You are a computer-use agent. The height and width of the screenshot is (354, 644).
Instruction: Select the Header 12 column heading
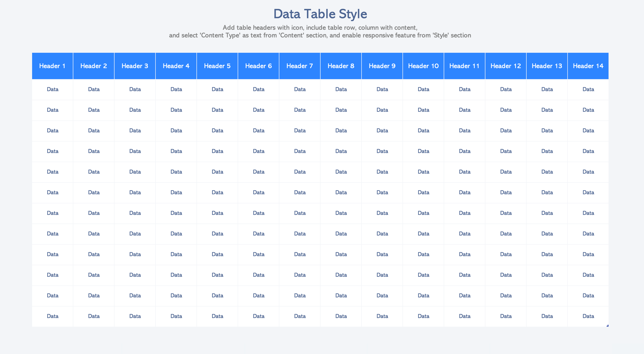(506, 66)
